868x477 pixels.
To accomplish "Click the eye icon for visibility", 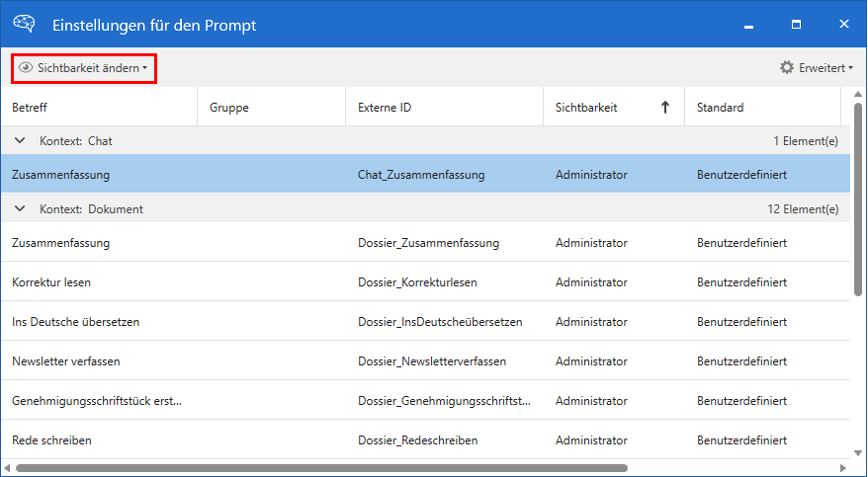I will (26, 68).
